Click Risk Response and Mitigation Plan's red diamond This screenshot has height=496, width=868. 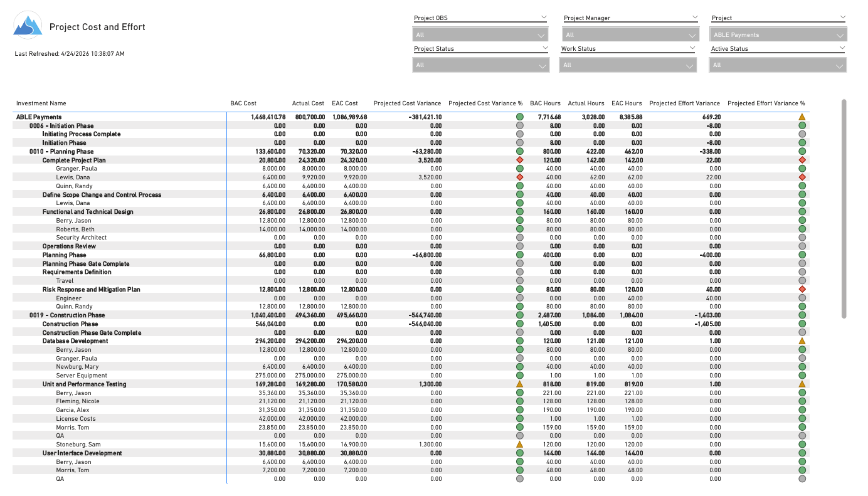tap(802, 290)
